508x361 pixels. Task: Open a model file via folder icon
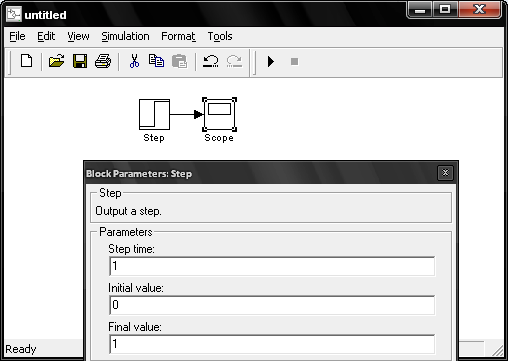pyautogui.click(x=56, y=61)
